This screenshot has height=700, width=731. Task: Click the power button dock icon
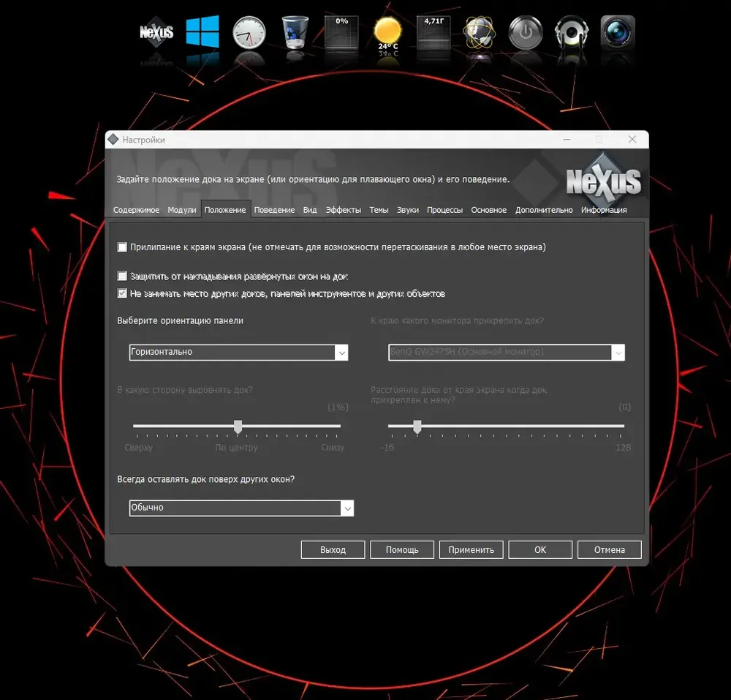click(x=526, y=32)
